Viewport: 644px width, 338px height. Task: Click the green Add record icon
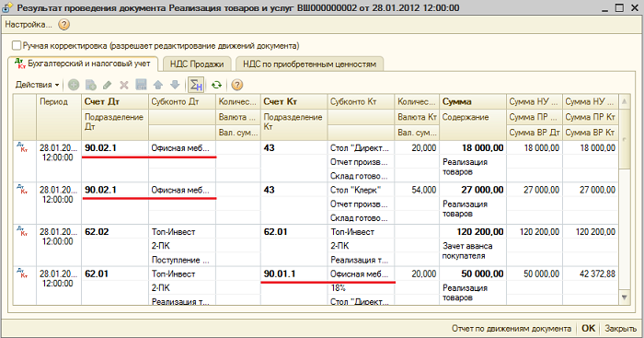(x=74, y=85)
